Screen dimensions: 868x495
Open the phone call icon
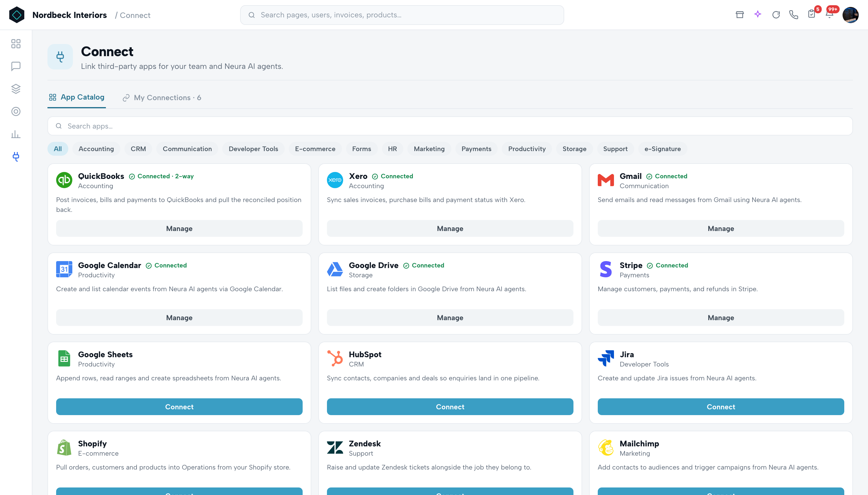[794, 15]
